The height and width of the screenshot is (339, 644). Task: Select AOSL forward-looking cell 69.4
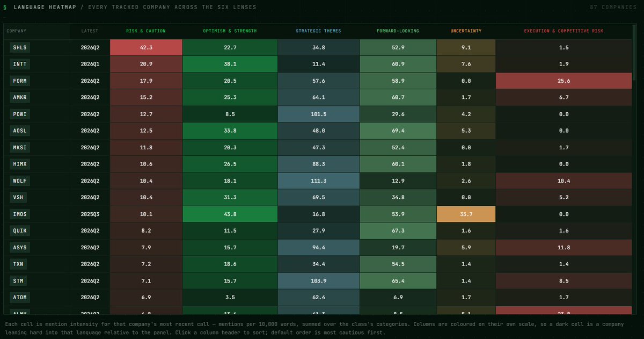coord(398,131)
